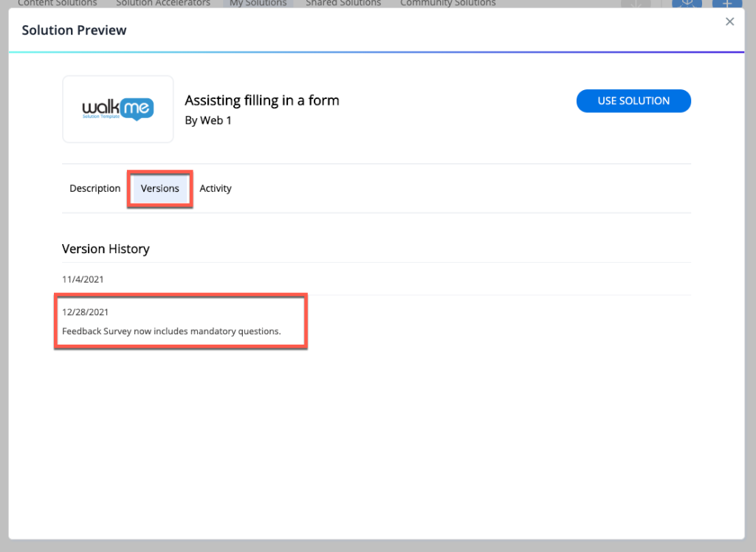Click the blue plus icon button
The image size is (756, 552).
(727, 4)
